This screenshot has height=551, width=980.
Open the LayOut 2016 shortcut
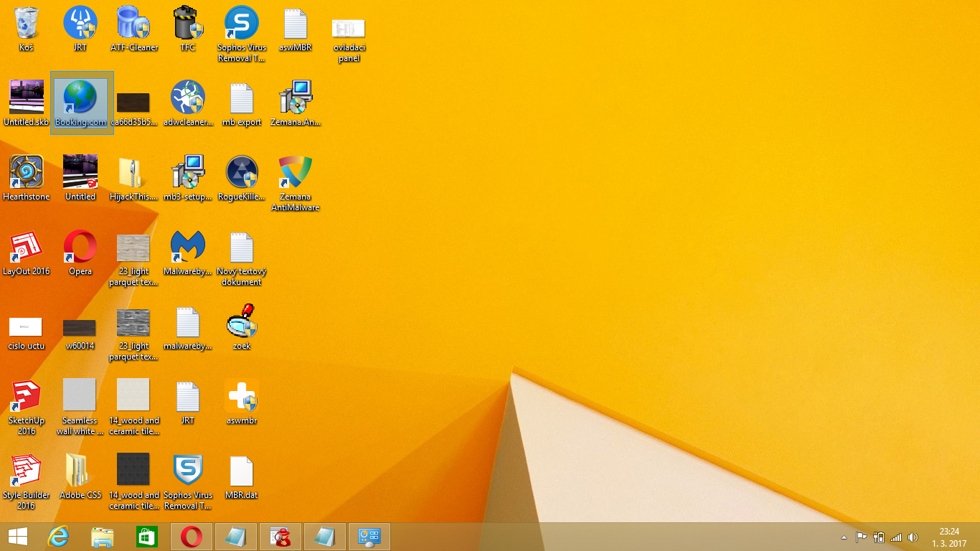click(27, 248)
